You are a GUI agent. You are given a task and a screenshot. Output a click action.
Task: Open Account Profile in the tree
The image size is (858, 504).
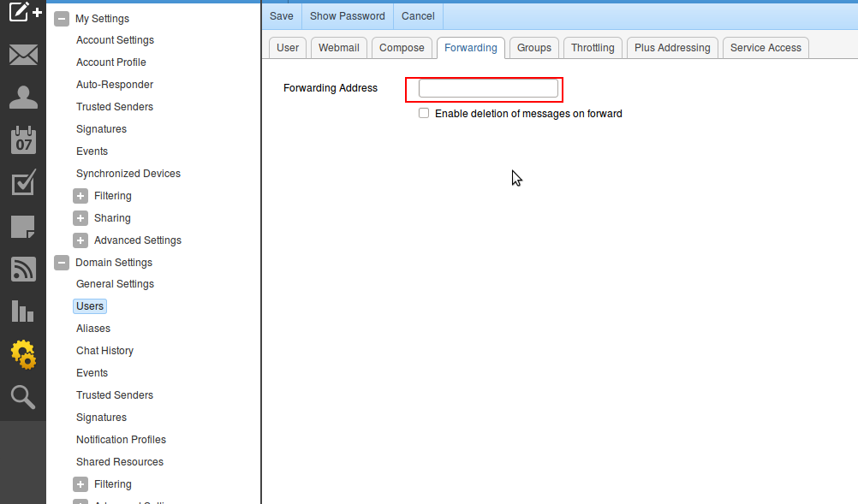click(x=111, y=62)
